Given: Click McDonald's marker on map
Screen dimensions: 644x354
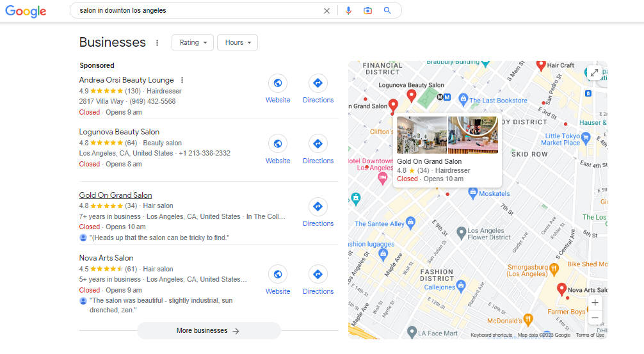Looking at the screenshot, I should (528, 319).
